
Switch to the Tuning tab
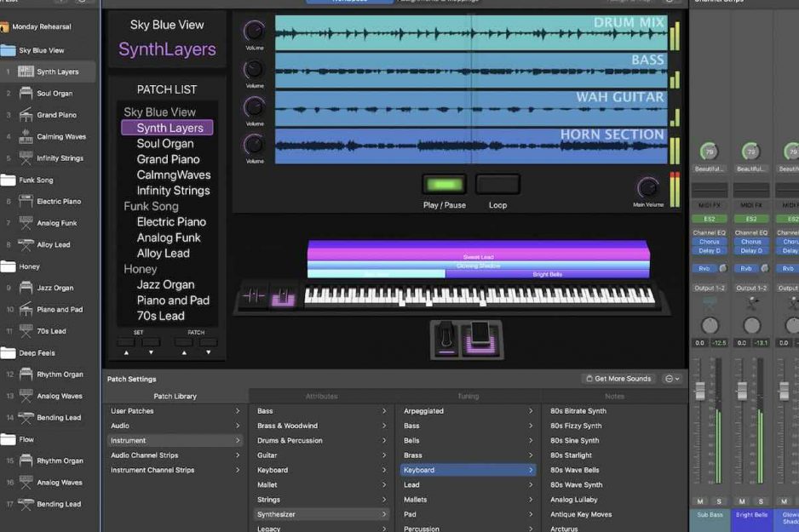[x=468, y=396]
